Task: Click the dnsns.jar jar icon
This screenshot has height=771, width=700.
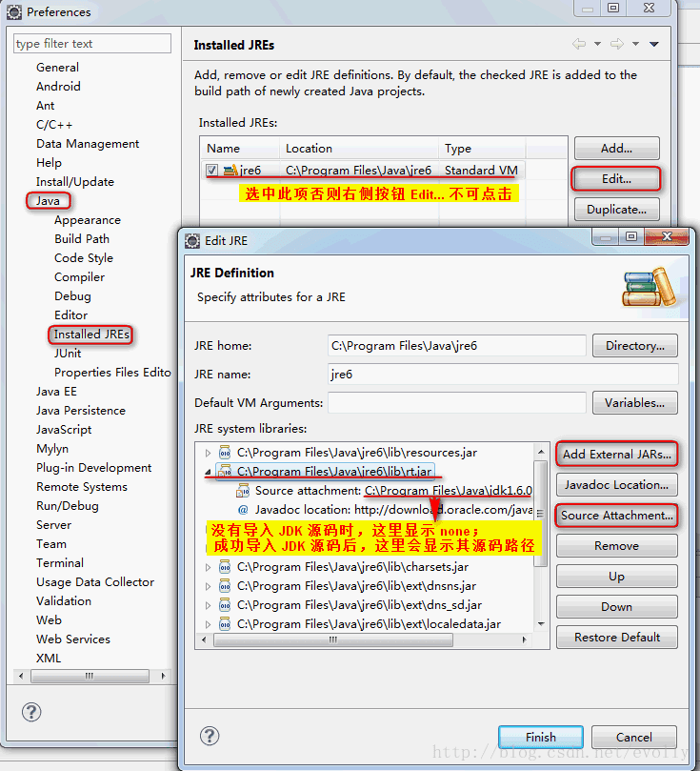Action: tap(225, 586)
